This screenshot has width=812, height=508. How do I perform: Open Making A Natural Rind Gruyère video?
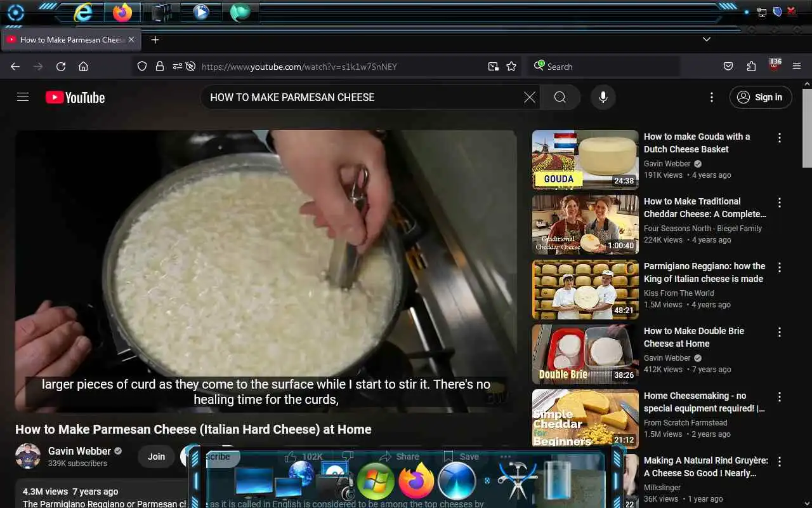(706, 467)
